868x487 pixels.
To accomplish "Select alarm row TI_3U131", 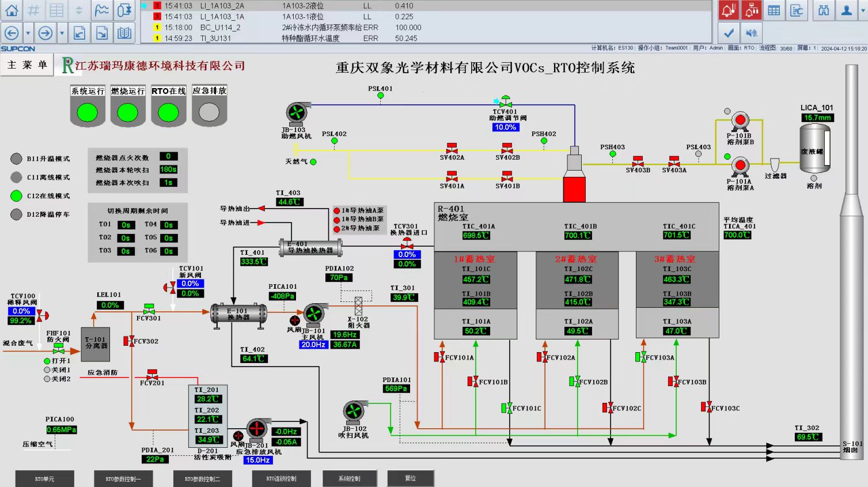I will pos(426,39).
